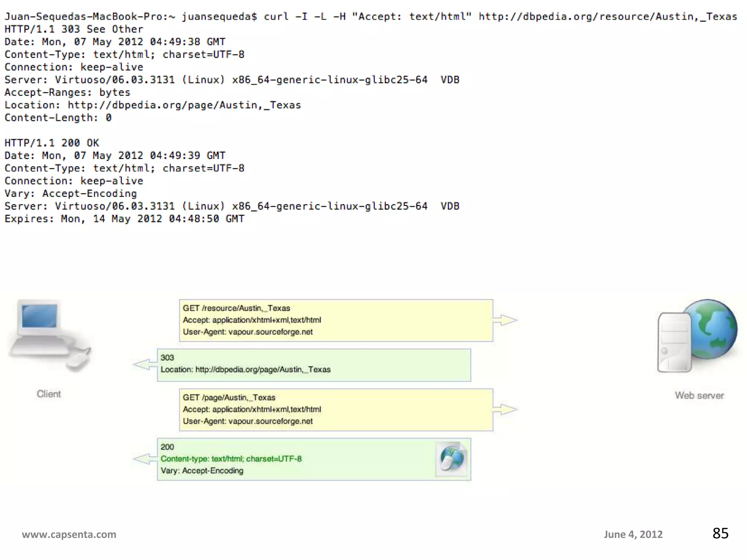The width and height of the screenshot is (747, 560).
Task: Open the www.capsenta.com footer link
Action: pos(69,534)
